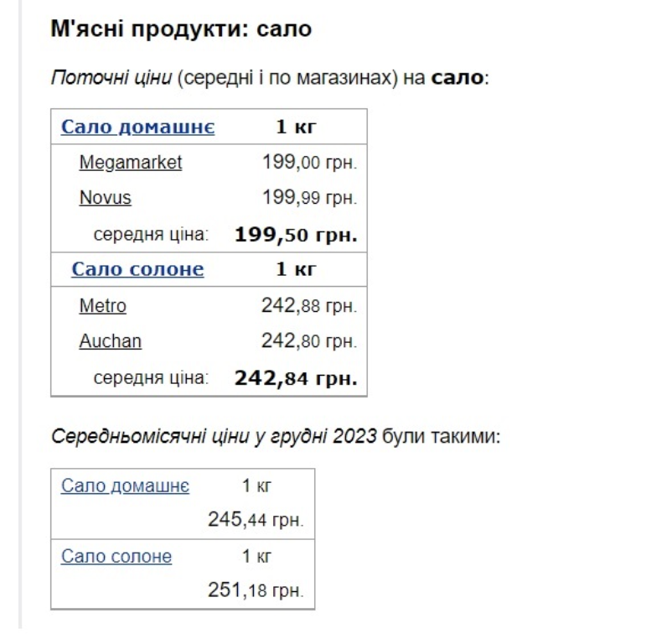Viewport: 672px width, 644px height.
Task: Click "Сало солоне" link in December 2023 table
Action: tap(116, 557)
